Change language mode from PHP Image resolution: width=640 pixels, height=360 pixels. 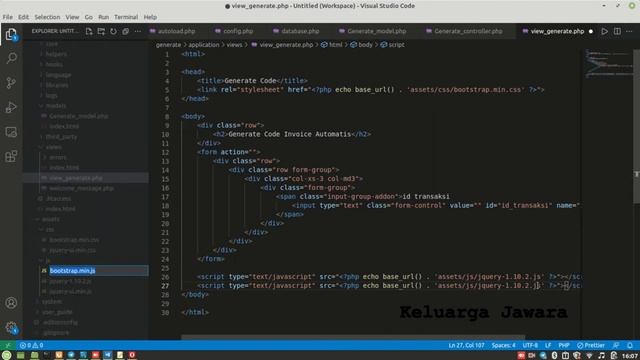click(x=564, y=345)
